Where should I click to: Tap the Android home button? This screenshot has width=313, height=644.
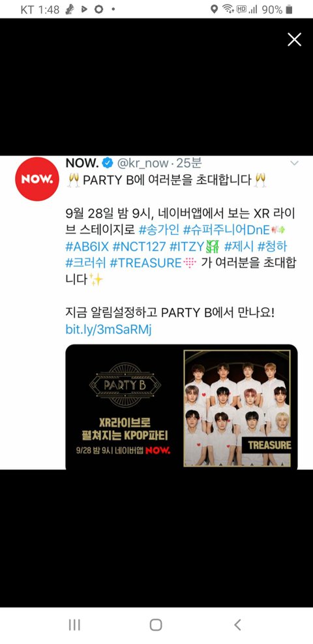tap(156, 624)
